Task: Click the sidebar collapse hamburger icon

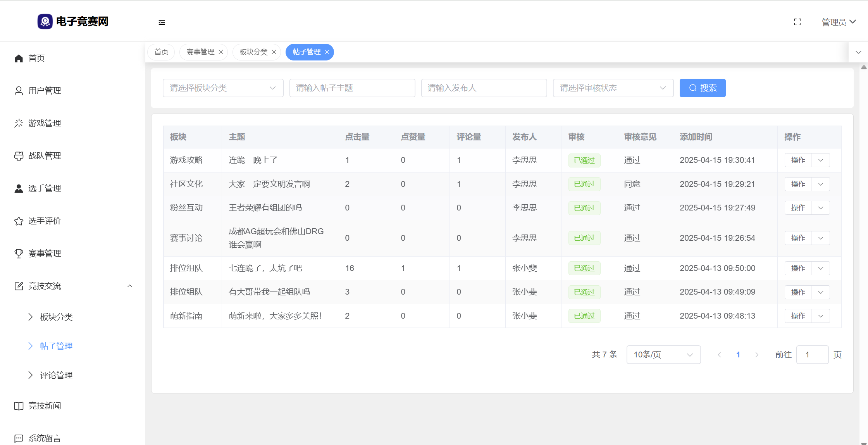Action: click(162, 22)
